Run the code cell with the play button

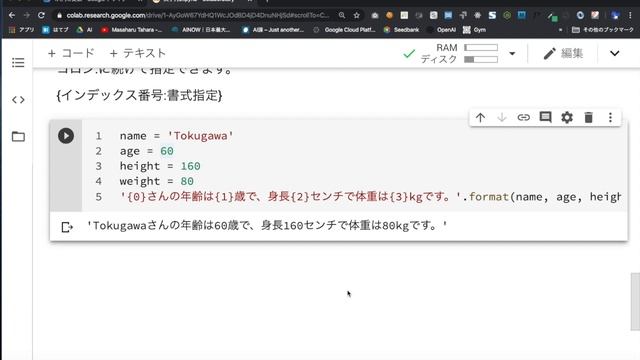click(x=66, y=136)
